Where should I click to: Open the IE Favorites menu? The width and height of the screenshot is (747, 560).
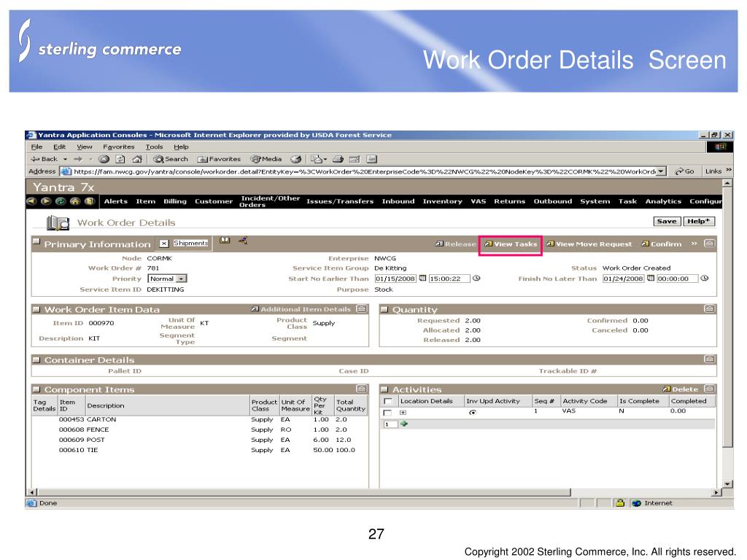point(119,147)
